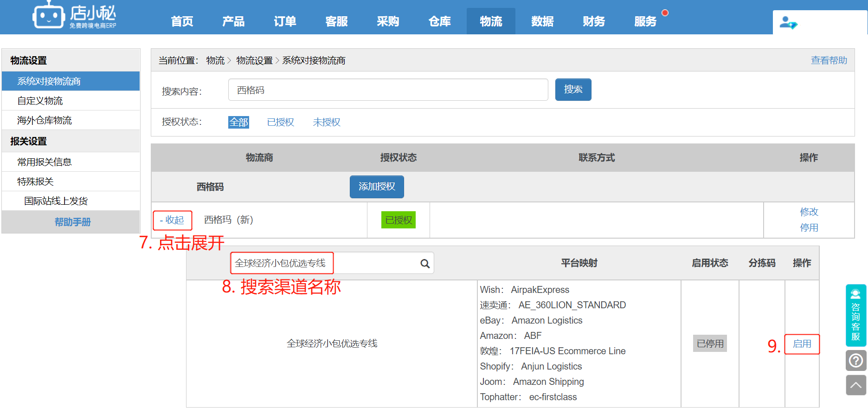Open the 仓库 menu
Viewport: 868px width, 409px height.
click(439, 21)
